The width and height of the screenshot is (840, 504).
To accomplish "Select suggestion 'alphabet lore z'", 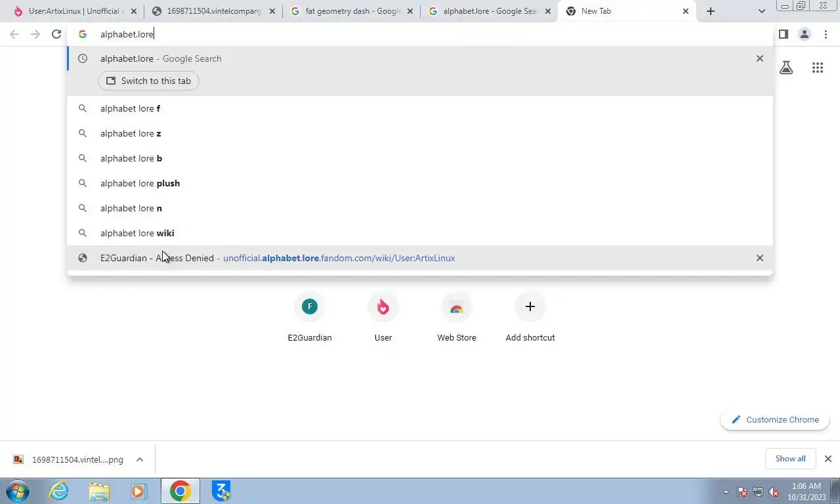I will tap(420, 133).
